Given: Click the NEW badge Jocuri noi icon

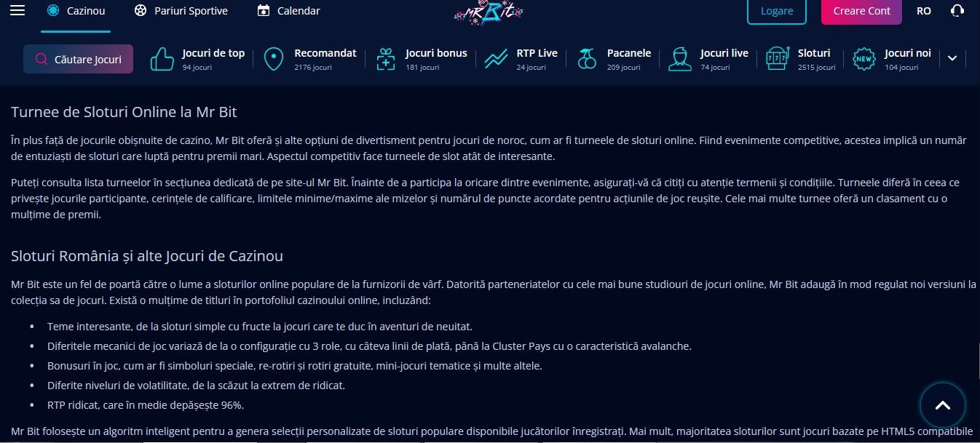Looking at the screenshot, I should point(864,59).
